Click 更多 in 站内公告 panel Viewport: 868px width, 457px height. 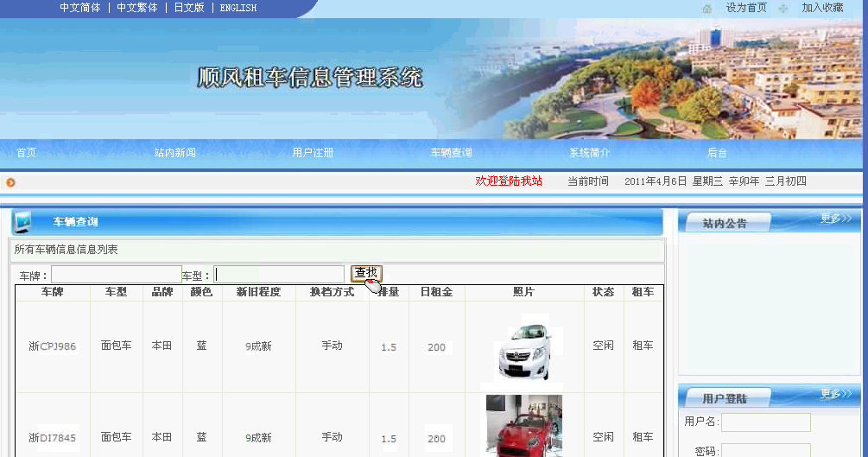pyautogui.click(x=836, y=219)
